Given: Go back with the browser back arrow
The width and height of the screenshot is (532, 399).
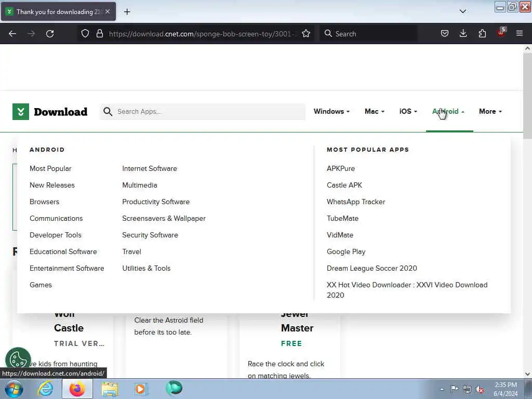Looking at the screenshot, I should point(12,34).
